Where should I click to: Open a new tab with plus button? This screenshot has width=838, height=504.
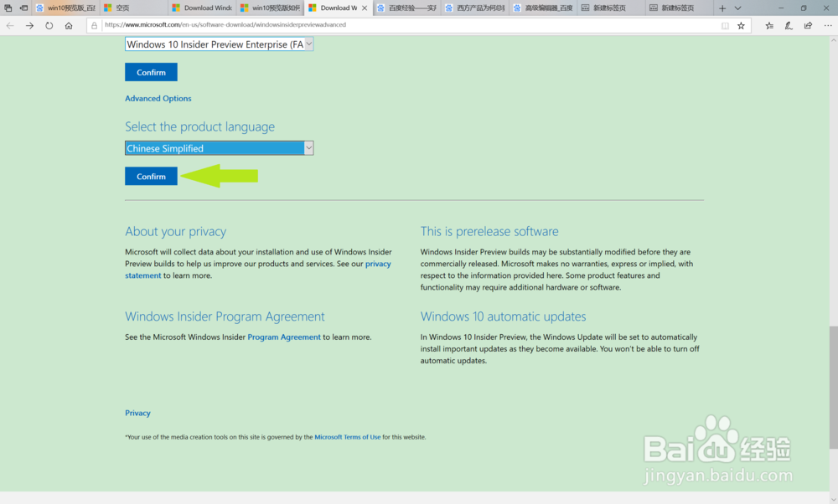pyautogui.click(x=722, y=8)
